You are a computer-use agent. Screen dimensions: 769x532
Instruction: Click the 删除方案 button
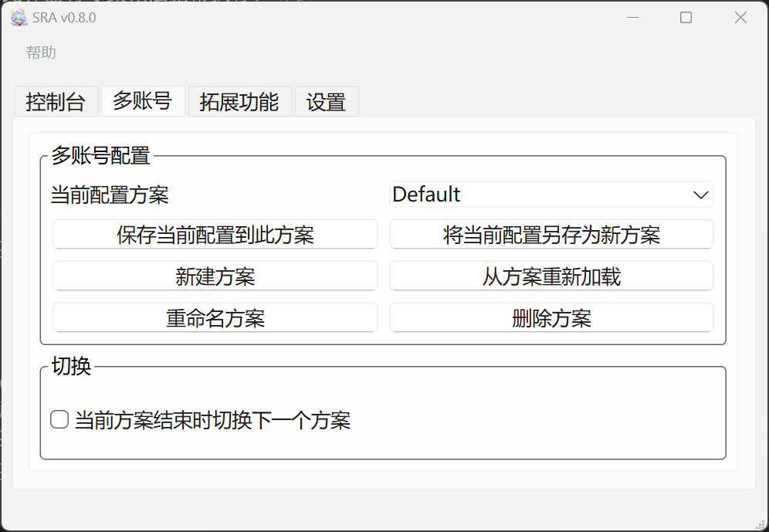point(551,317)
